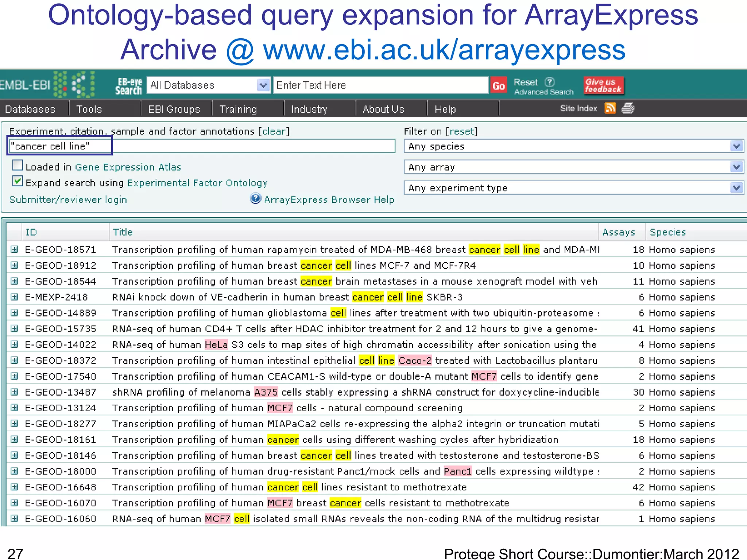
Task: Select the E-GEOD-16648 experiment ID
Action: click(x=61, y=487)
